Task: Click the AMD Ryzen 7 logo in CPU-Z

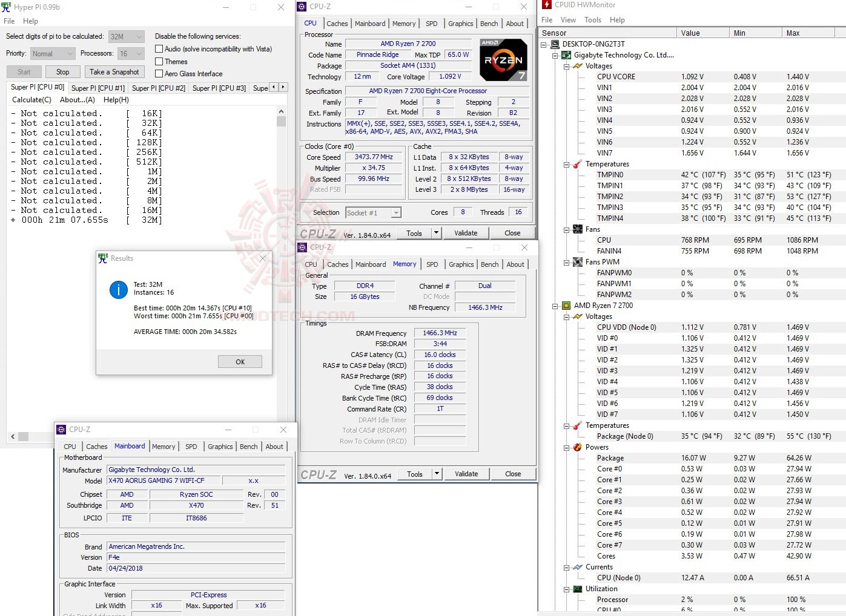Action: click(503, 59)
